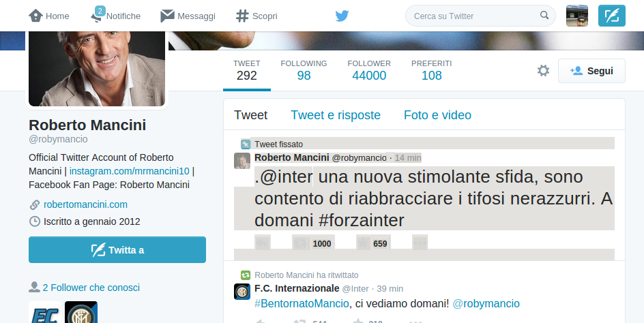Open Messaggi from the top bar
The width and height of the screenshot is (644, 323).
pos(188,16)
